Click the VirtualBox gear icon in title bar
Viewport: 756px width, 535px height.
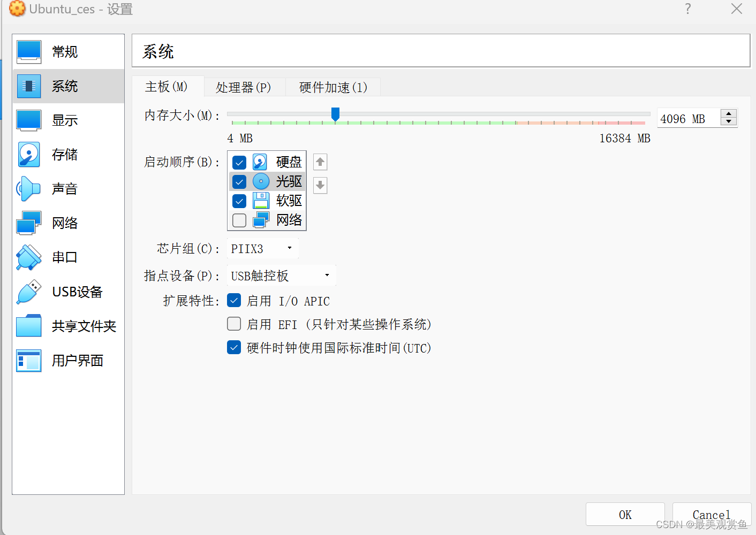pos(17,9)
